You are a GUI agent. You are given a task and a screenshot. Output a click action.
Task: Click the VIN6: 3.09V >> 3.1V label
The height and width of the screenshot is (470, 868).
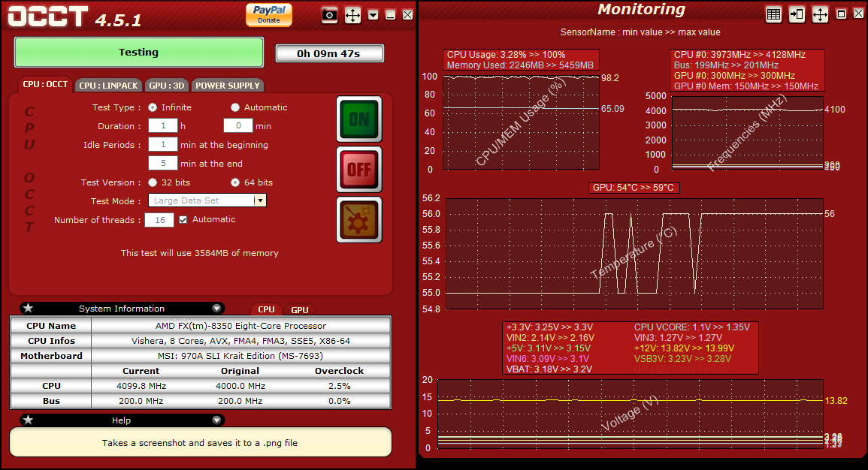pos(548,358)
